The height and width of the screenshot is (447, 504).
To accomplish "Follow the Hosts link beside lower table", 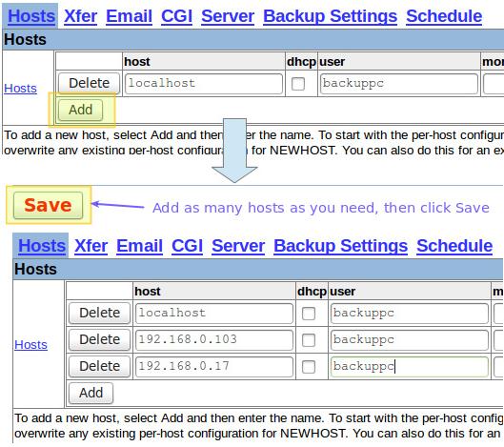I will 30,345.
